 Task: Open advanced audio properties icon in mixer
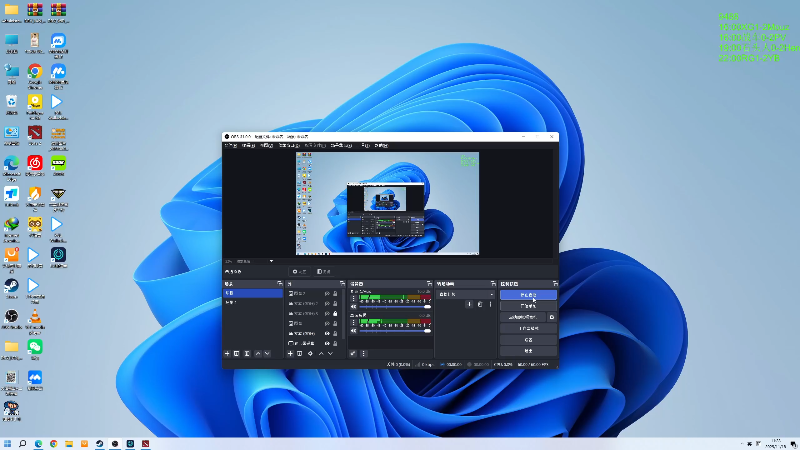coord(353,354)
